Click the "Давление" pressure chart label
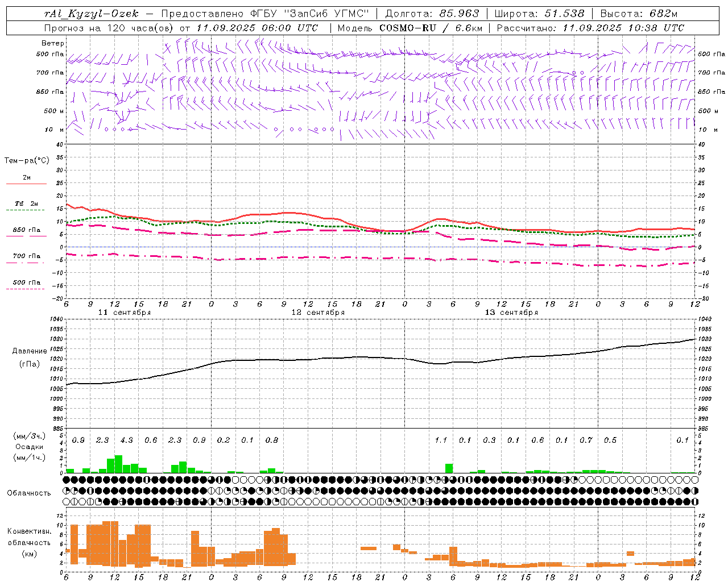This screenshot has width=728, height=582. tap(30, 351)
